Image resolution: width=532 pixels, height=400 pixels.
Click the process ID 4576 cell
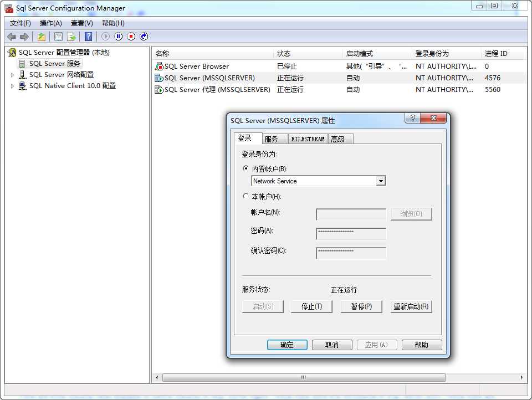(x=493, y=78)
